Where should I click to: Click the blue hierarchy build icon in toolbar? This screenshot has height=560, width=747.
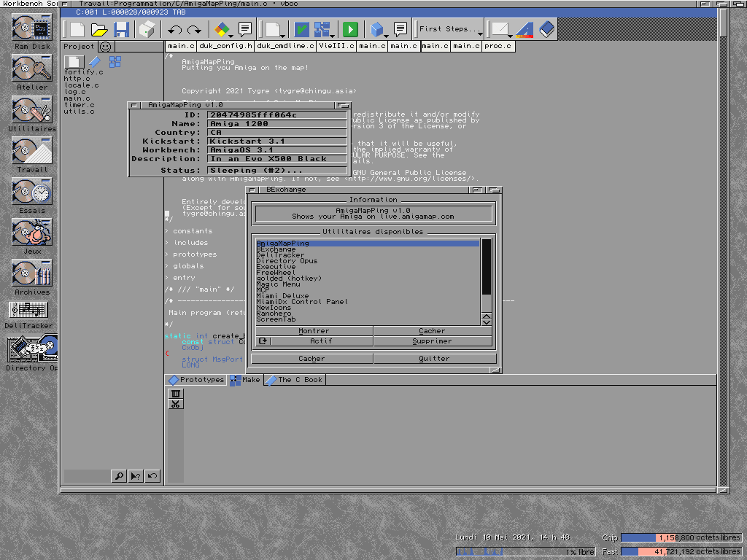(322, 29)
